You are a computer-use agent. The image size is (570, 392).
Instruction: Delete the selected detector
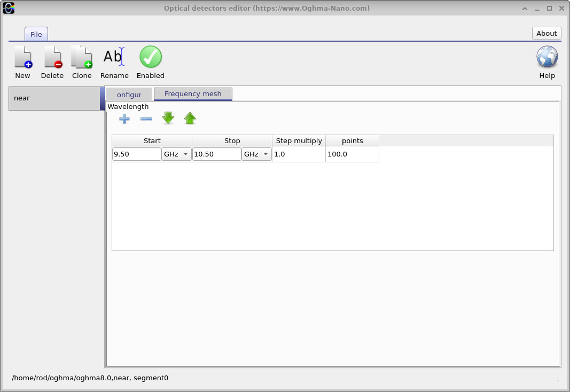(53, 57)
